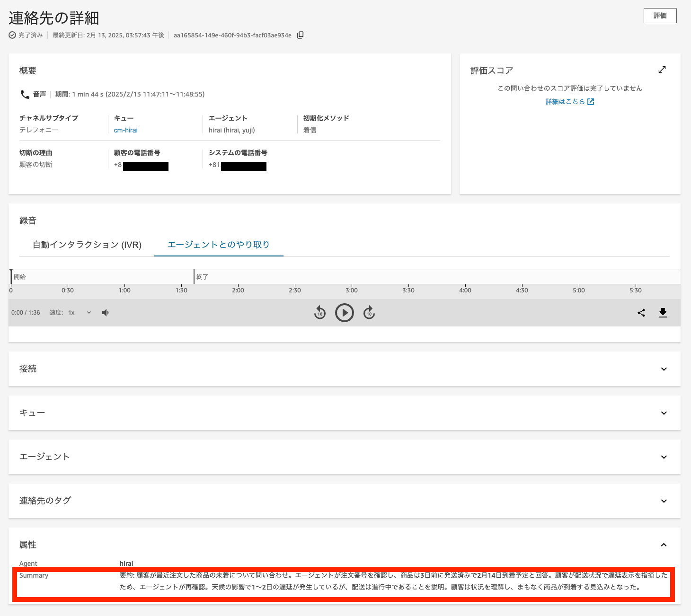Share the recording with the share icon
Viewport: 691px width, 616px height.
(641, 313)
